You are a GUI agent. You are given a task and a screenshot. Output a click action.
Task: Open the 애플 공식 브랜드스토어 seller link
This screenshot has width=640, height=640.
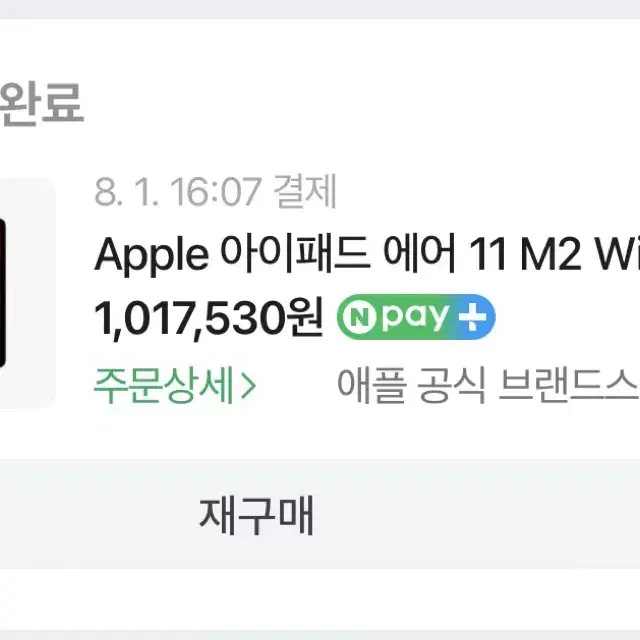488,385
